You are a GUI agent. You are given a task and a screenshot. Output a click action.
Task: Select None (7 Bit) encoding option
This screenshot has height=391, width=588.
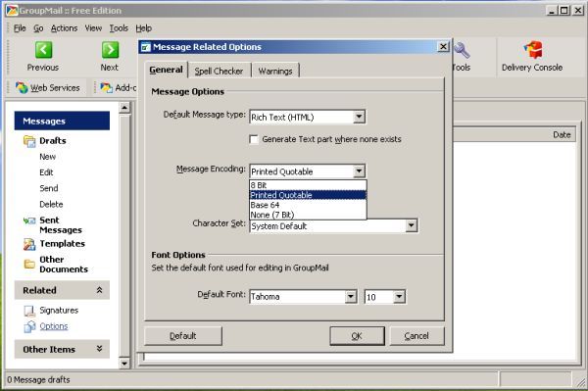[308, 215]
